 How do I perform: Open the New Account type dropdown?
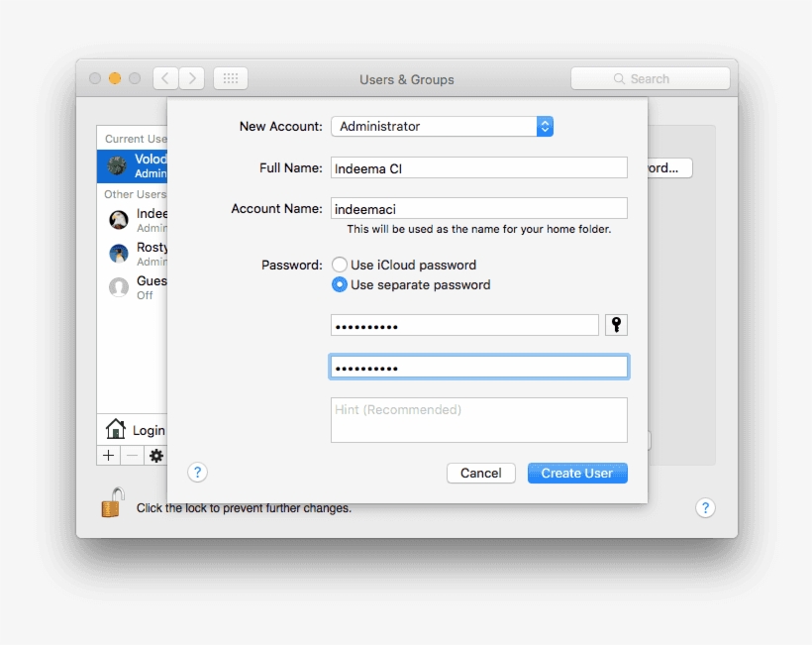(x=442, y=127)
